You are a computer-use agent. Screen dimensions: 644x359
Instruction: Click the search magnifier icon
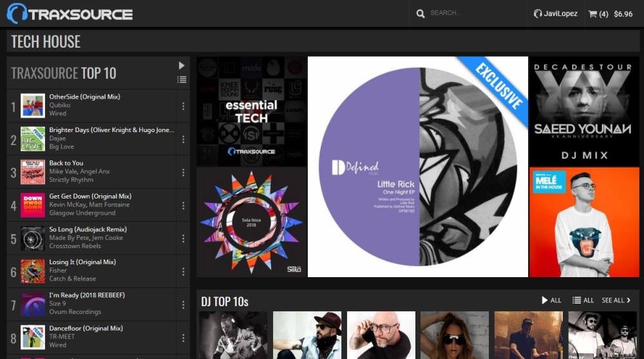point(420,14)
